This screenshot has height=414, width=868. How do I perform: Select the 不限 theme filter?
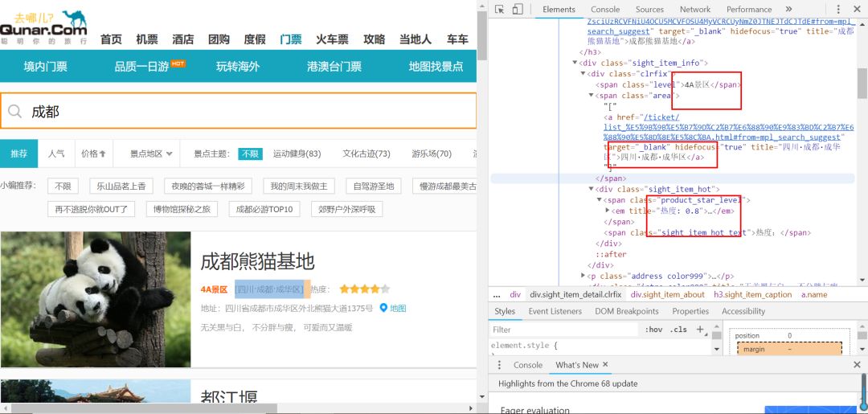250,154
